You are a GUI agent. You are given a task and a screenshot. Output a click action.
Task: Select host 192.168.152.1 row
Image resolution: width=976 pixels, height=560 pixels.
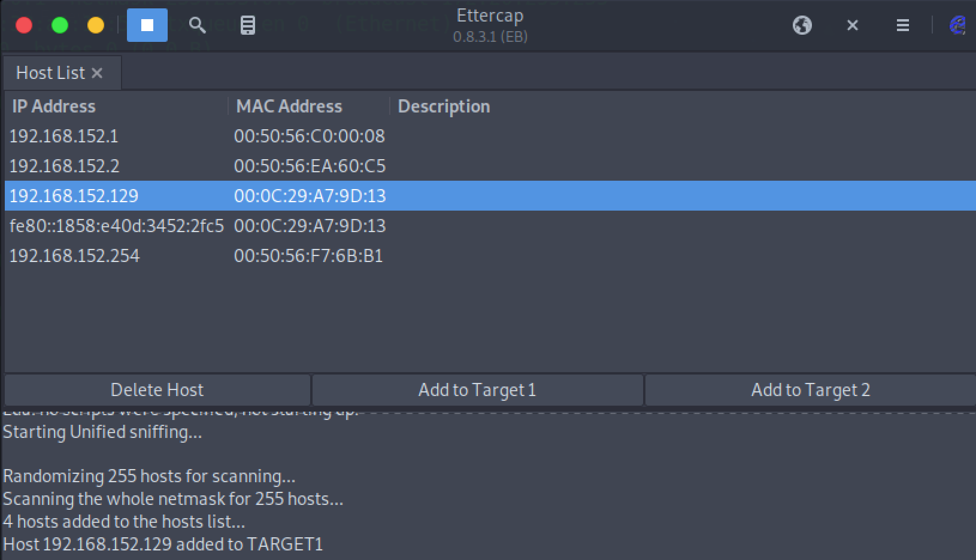coord(490,136)
